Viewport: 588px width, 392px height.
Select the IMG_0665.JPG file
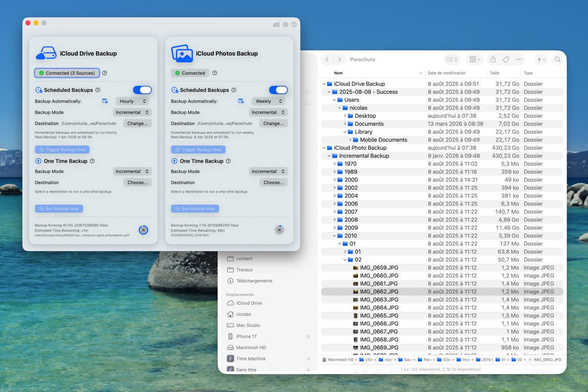[379, 316]
